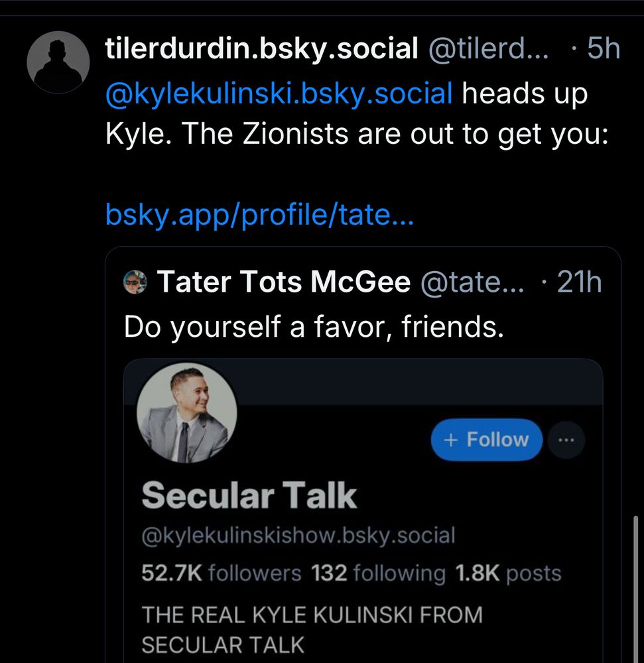
Task: Open the three-dot more options menu
Action: tap(566, 440)
